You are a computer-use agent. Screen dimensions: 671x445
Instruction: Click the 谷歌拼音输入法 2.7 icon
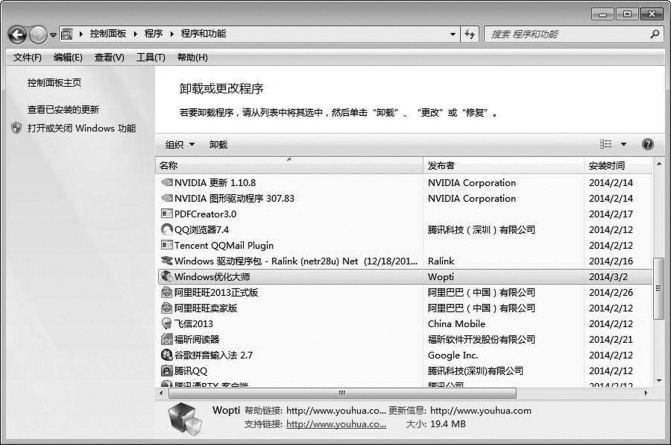click(x=166, y=355)
